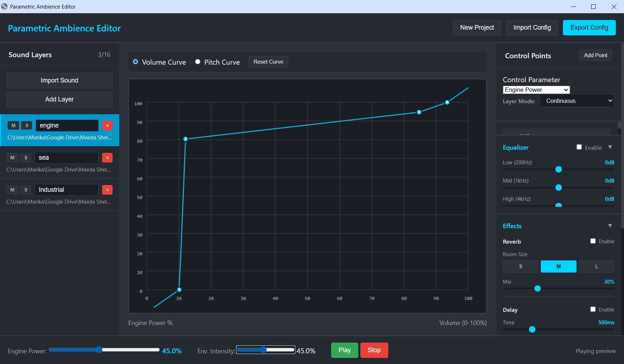Start playback with the Play button

point(344,350)
